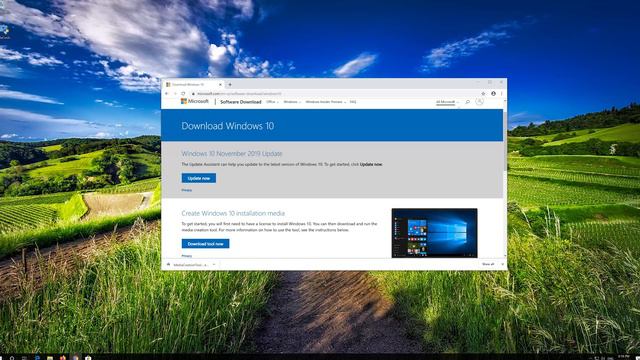Image resolution: width=640 pixels, height=360 pixels.
Task: Click Show all in the downloads bar
Action: click(x=488, y=264)
